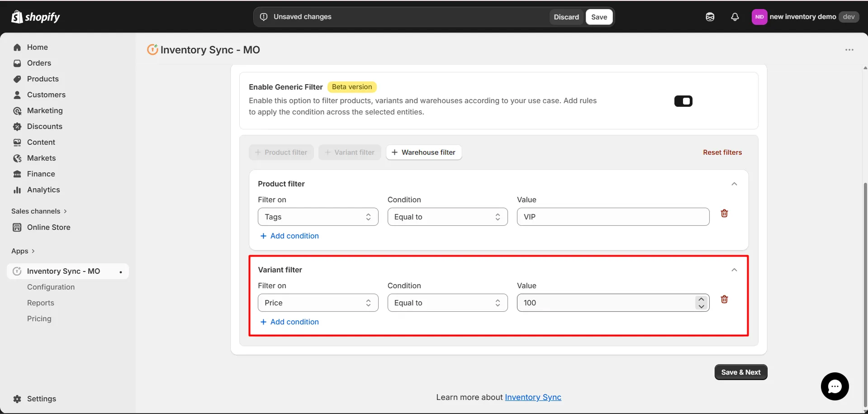This screenshot has height=414, width=868.
Task: Click the Inventory Sync - MO app icon
Action: (17, 271)
